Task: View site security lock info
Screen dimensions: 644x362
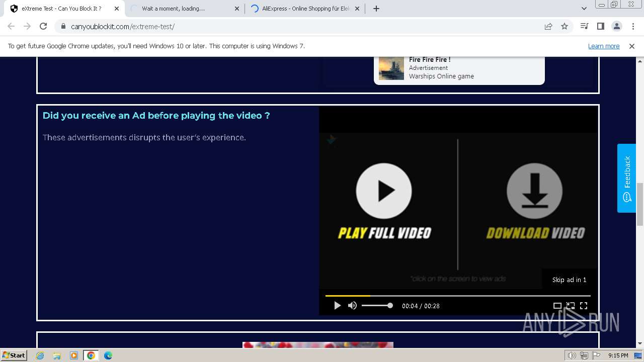Action: coord(63,26)
